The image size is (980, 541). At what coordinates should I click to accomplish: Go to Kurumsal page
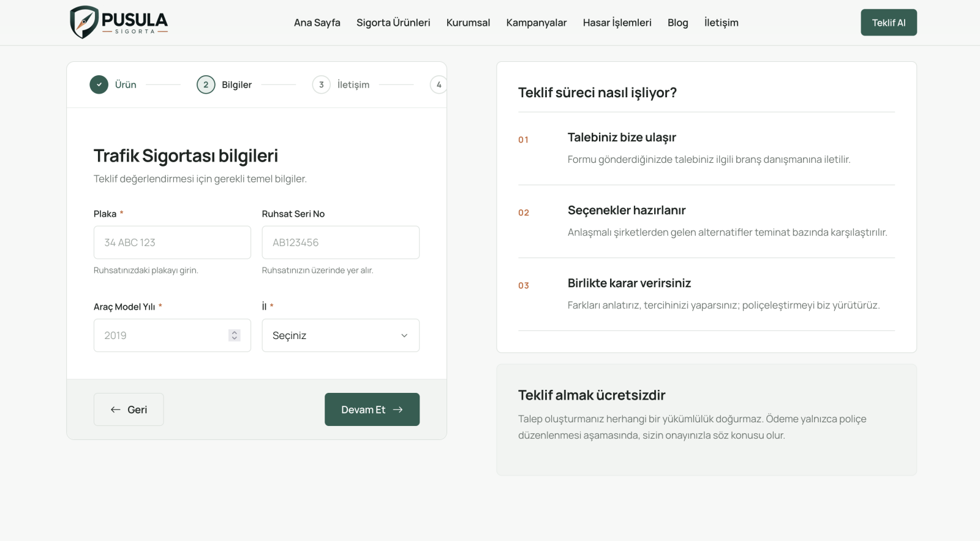coord(468,23)
